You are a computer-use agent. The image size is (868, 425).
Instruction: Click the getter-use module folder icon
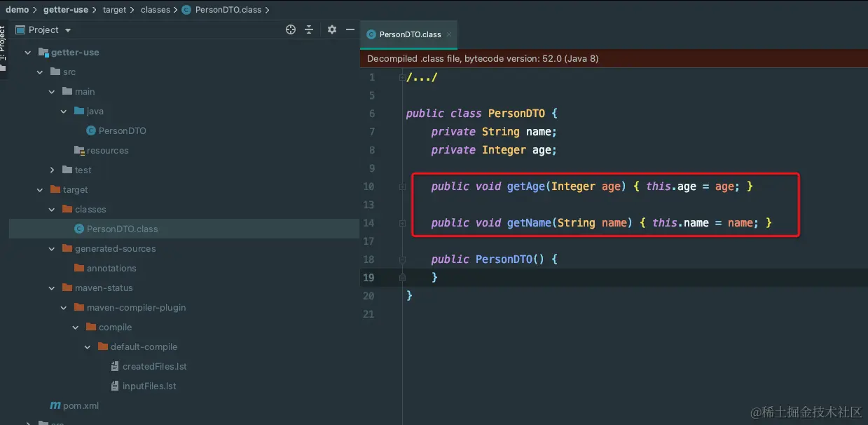click(x=43, y=53)
